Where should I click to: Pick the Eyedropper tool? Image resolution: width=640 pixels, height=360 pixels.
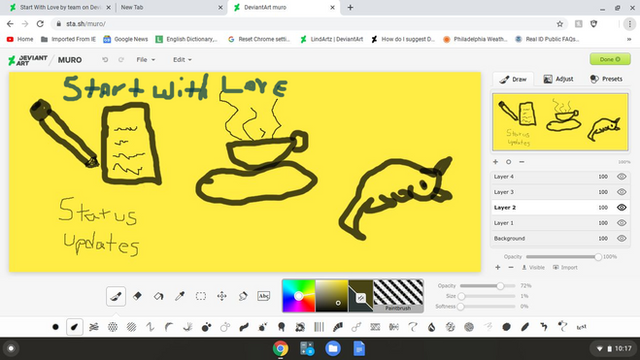coord(180,296)
